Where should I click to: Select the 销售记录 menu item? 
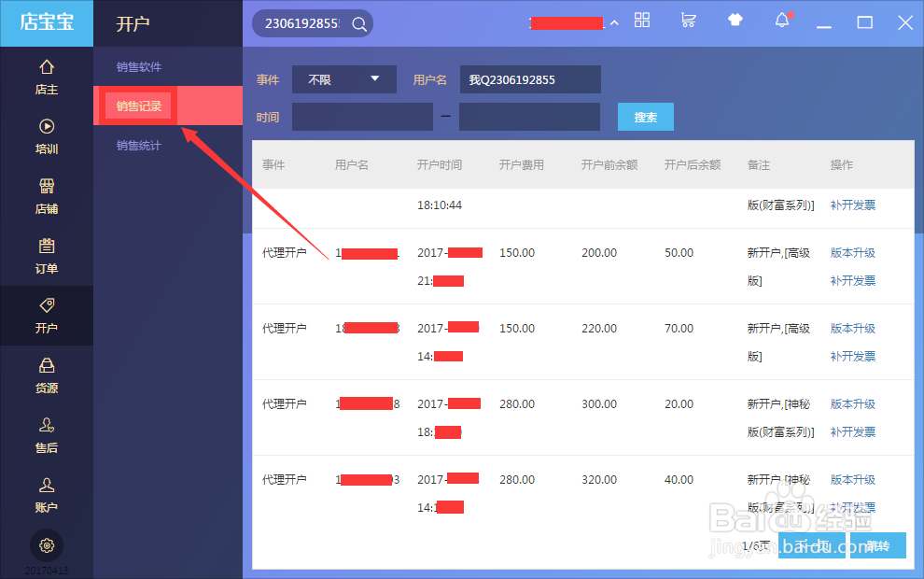coord(139,106)
